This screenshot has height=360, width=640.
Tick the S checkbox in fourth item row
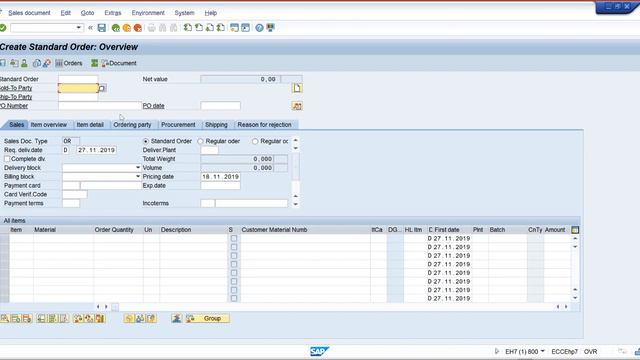234,264
